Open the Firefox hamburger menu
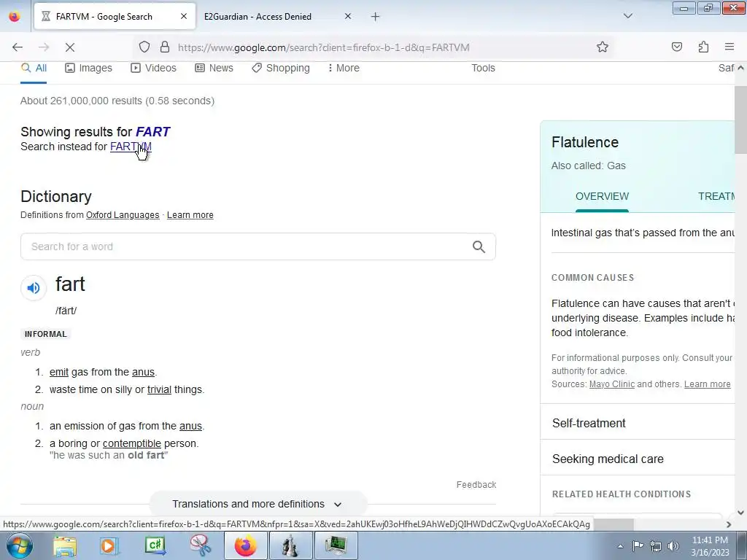This screenshot has width=747, height=560. (x=729, y=47)
